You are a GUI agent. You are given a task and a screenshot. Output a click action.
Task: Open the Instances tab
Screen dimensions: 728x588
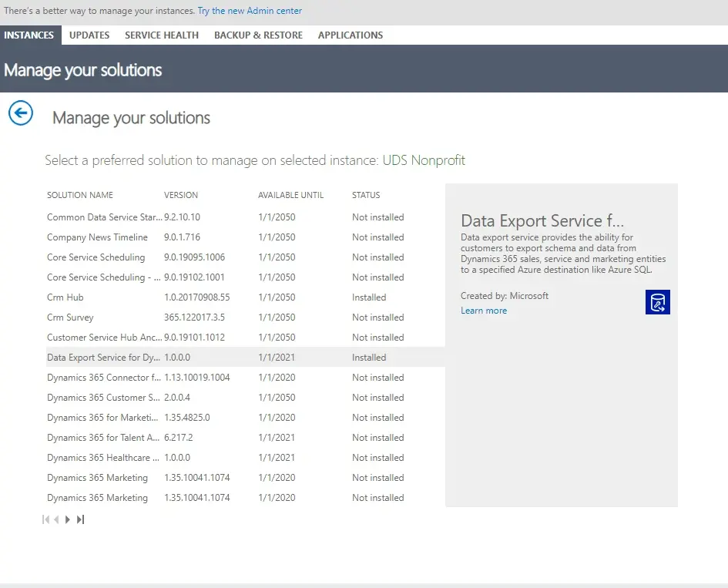(x=29, y=35)
